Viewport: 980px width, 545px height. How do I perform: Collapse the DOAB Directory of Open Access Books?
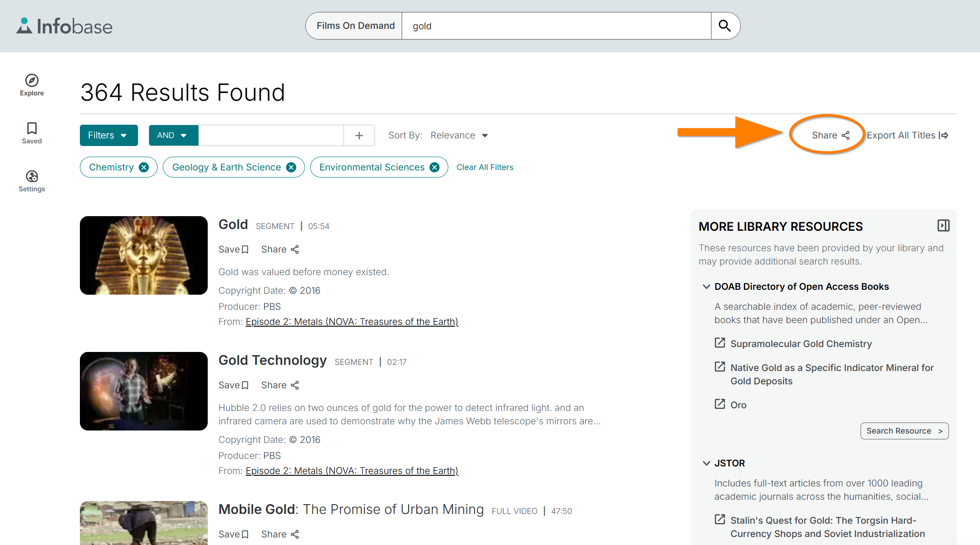tap(707, 287)
